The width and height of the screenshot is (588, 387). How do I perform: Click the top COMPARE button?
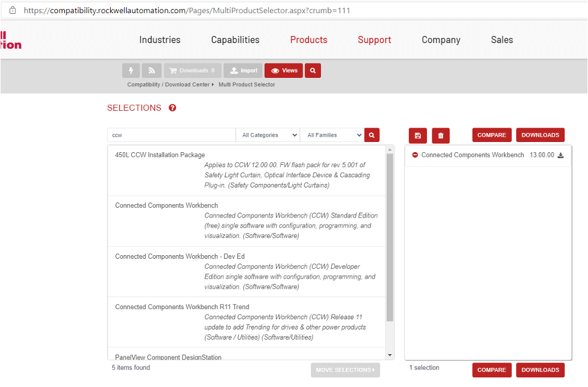click(492, 135)
